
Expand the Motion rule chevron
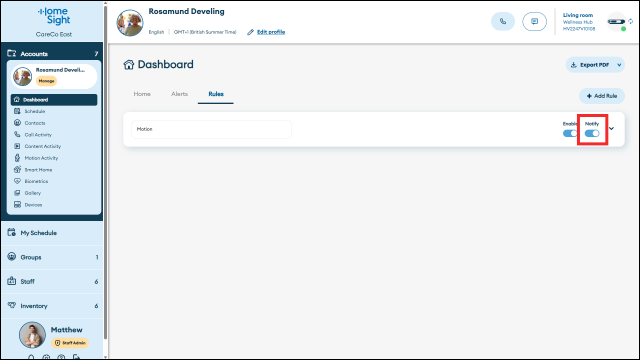coord(611,129)
